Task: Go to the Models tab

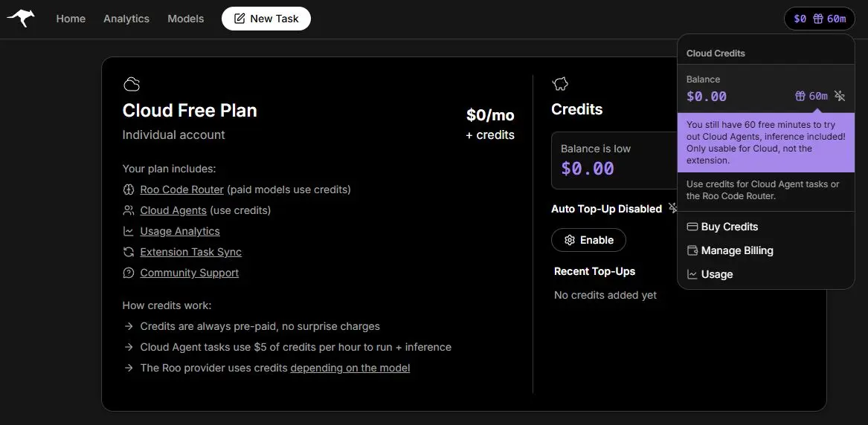Action: [x=186, y=19]
